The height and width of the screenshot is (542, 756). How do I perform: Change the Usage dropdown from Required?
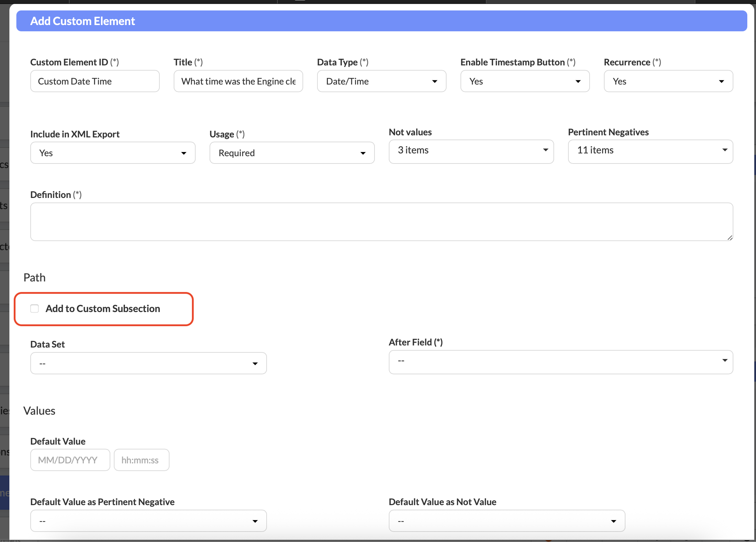[x=292, y=153]
